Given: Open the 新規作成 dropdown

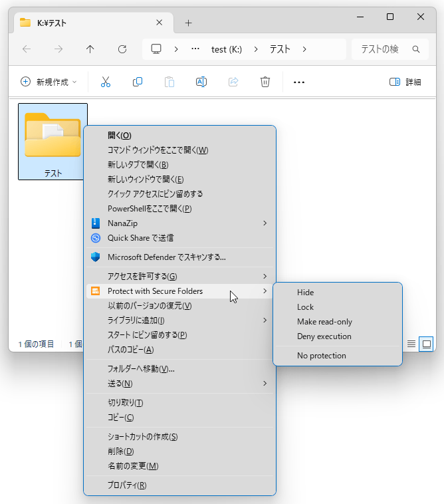Looking at the screenshot, I should click(49, 82).
